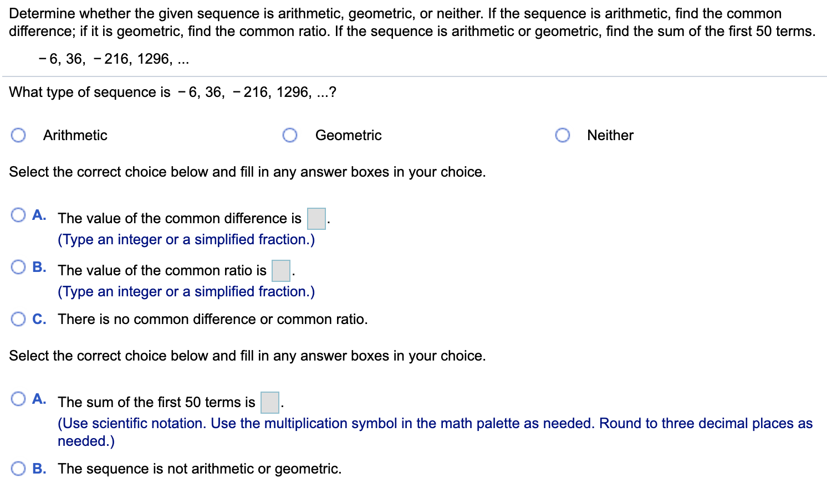Select the Arithmetic radio button
The width and height of the screenshot is (827, 504).
tap(18, 135)
